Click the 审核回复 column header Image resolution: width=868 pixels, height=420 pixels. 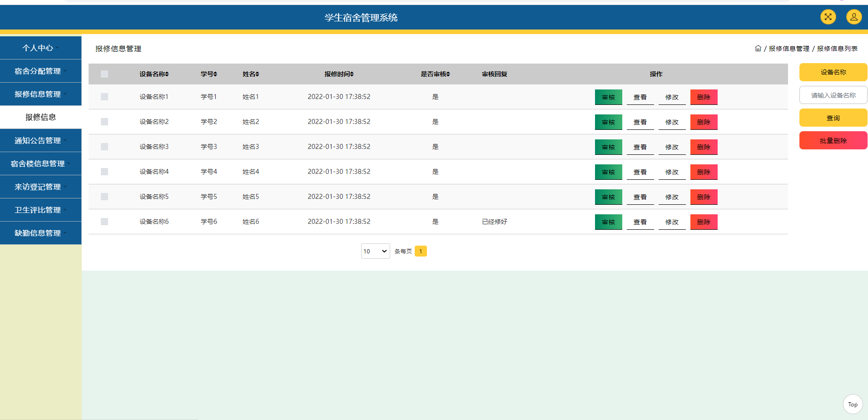[494, 74]
